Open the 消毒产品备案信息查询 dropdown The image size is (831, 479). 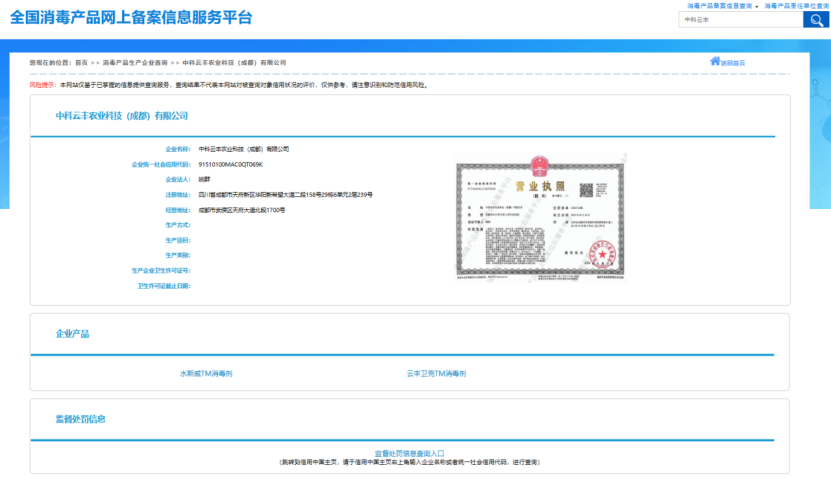[x=722, y=6]
